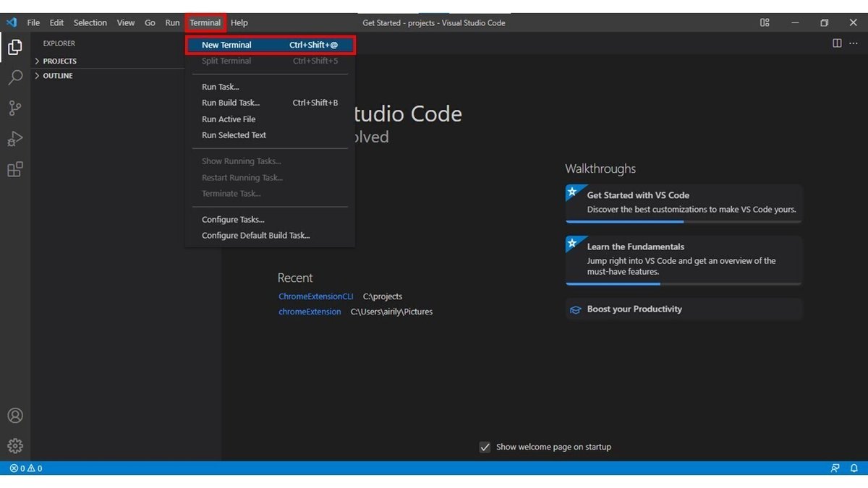Expand the PROJECTS folder section
Viewport: 868px width, 488px height.
point(109,61)
